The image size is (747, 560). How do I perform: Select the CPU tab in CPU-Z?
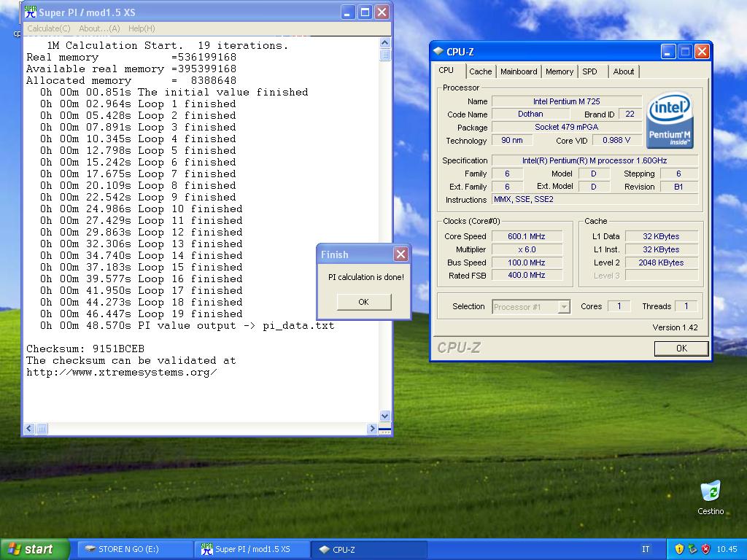point(446,71)
